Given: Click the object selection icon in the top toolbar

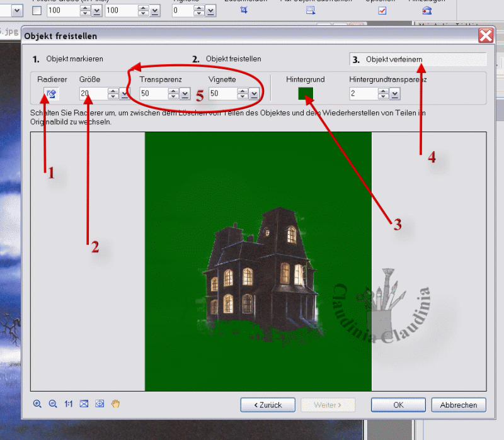Looking at the screenshot, I should point(311,10).
